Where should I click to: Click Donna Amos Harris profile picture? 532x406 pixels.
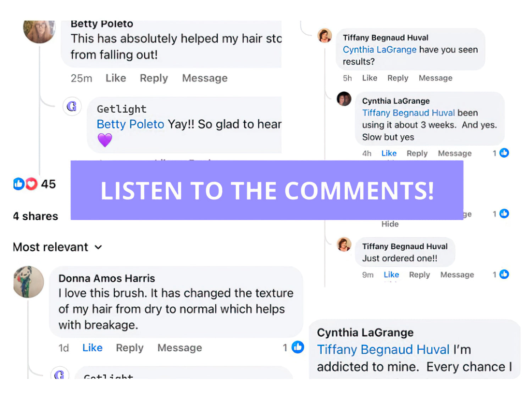(28, 282)
